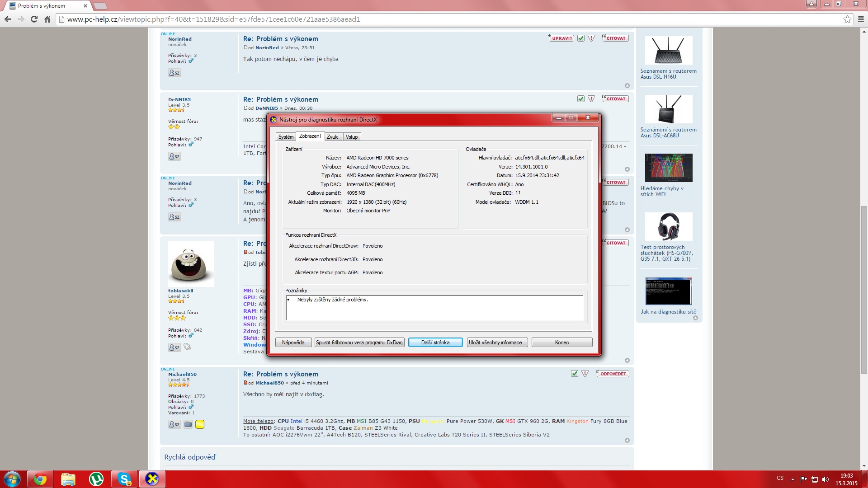Screen dimensions: 868x488
Task: Click UPRAVIT to edit first post
Action: (561, 38)
